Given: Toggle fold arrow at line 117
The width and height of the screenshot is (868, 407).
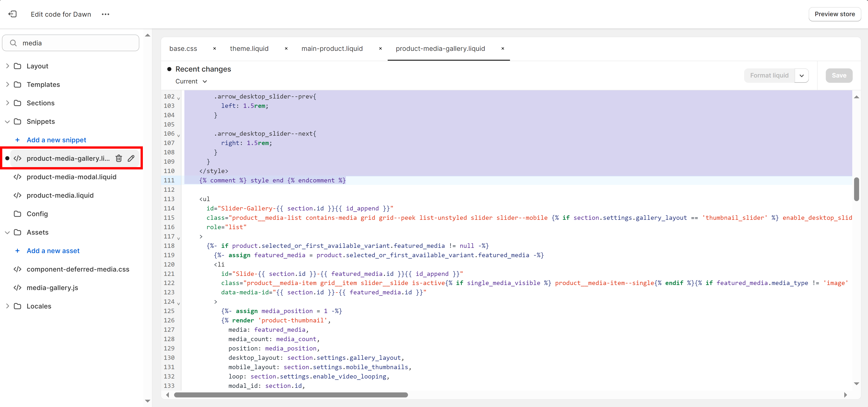Looking at the screenshot, I should pos(179,238).
